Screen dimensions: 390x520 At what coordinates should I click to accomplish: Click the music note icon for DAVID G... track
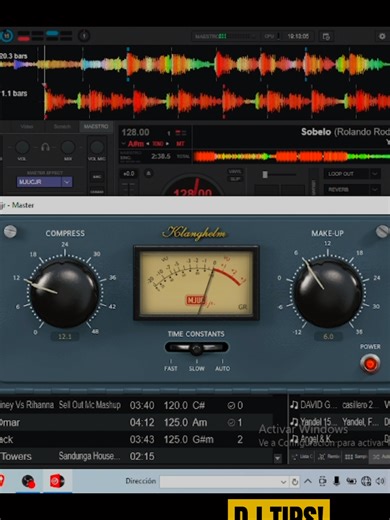294,405
